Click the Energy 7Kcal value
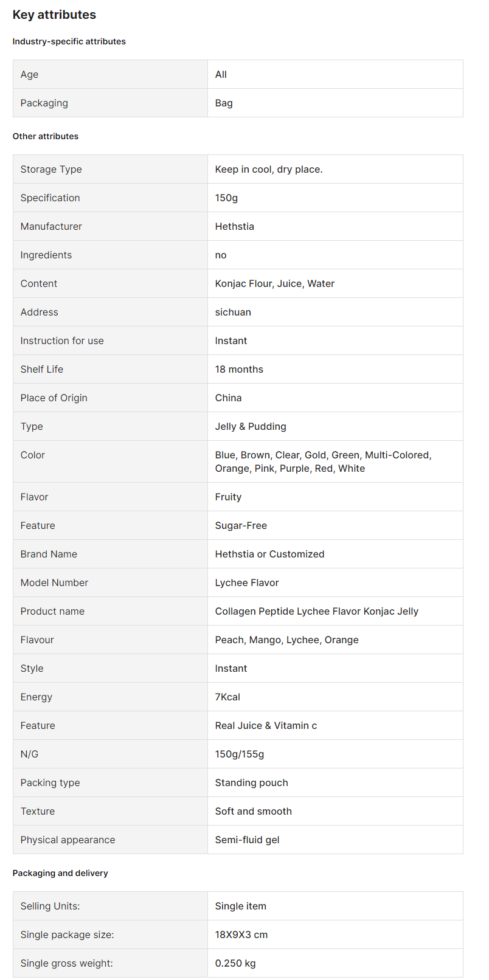Image resolution: width=489 pixels, height=980 pixels. click(227, 697)
